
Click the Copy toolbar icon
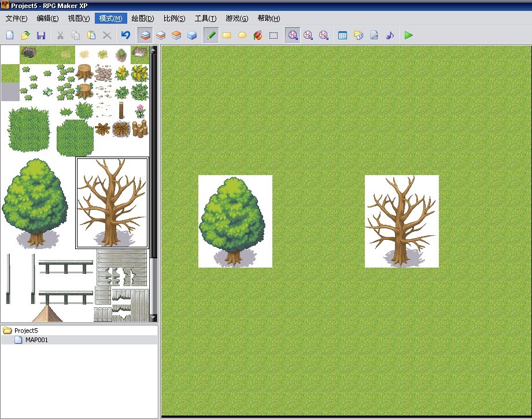coord(76,35)
